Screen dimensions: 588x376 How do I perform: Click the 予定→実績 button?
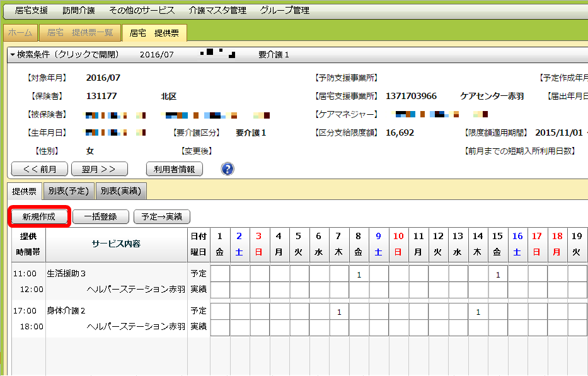(161, 216)
